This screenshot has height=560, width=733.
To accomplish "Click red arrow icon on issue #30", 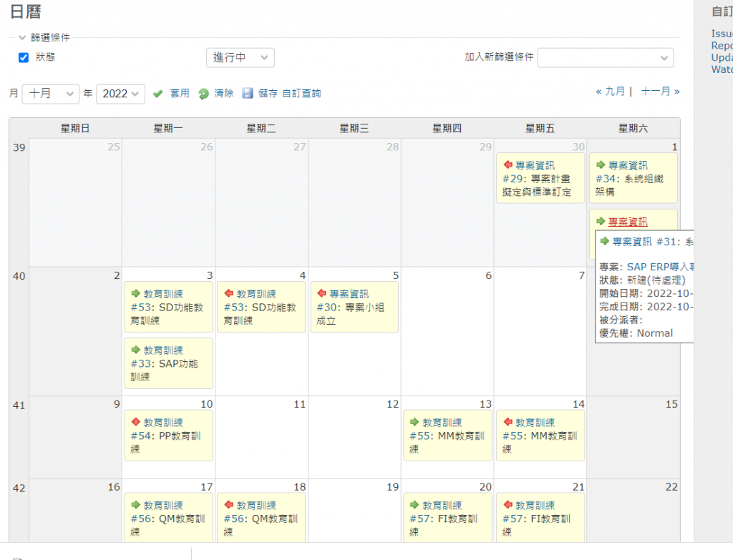I will coord(322,294).
